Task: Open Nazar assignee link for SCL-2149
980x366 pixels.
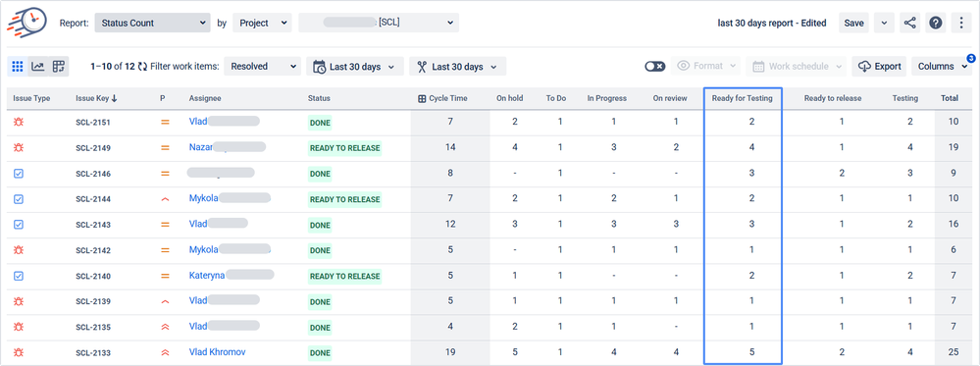Action: pos(201,147)
